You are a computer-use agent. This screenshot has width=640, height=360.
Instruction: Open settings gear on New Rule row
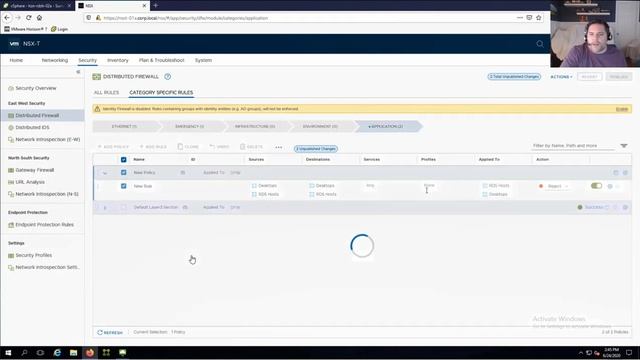click(610, 186)
